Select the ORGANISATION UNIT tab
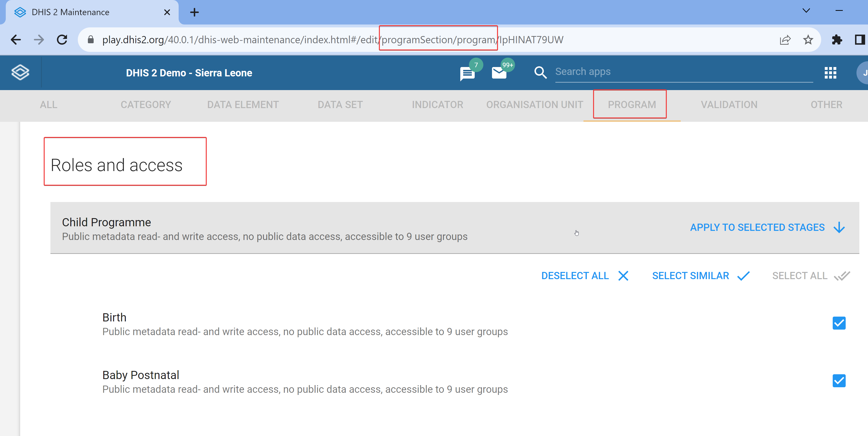Image resolution: width=868 pixels, height=436 pixels. pos(535,104)
